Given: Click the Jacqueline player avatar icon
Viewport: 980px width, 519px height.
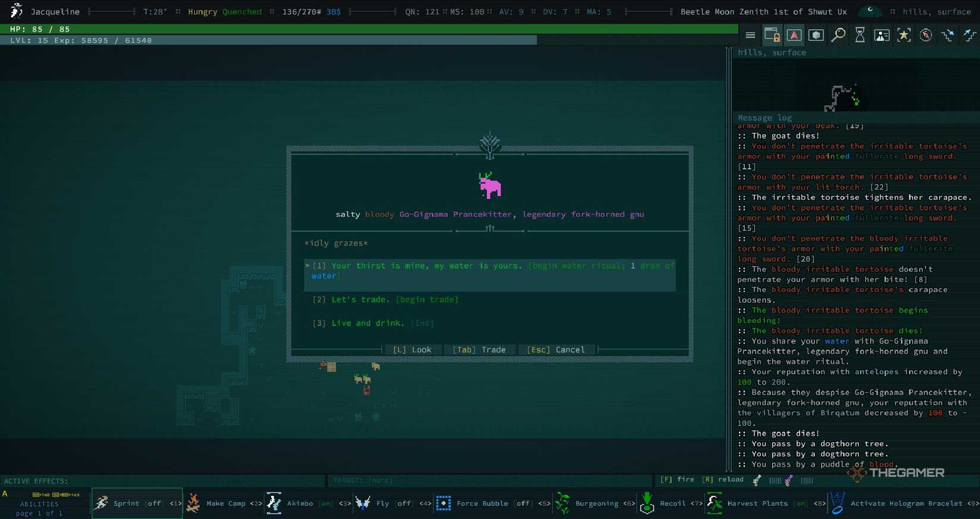Looking at the screenshot, I should click(17, 11).
